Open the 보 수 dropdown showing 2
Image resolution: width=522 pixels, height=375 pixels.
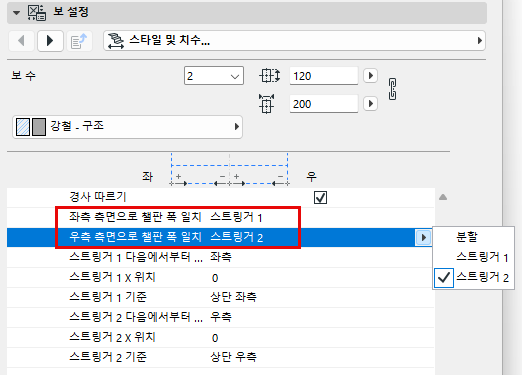click(x=214, y=76)
